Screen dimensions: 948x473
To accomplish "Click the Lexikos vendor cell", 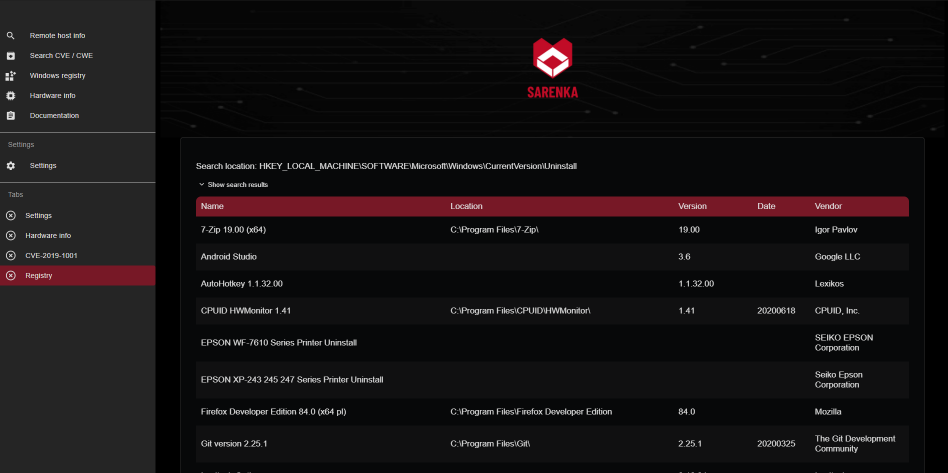I will [830, 283].
